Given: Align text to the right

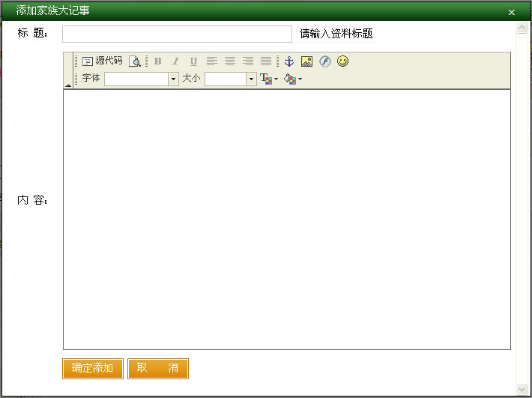Looking at the screenshot, I should click(x=248, y=61).
